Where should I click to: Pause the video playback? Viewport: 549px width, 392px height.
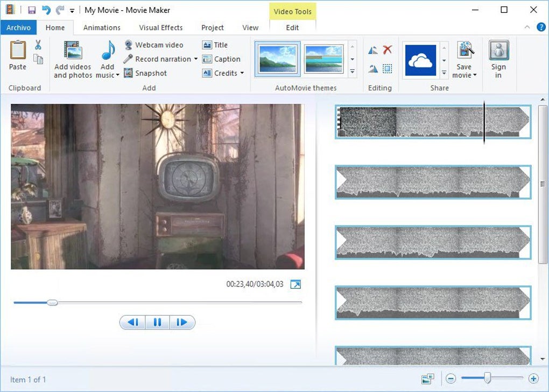coord(157,323)
